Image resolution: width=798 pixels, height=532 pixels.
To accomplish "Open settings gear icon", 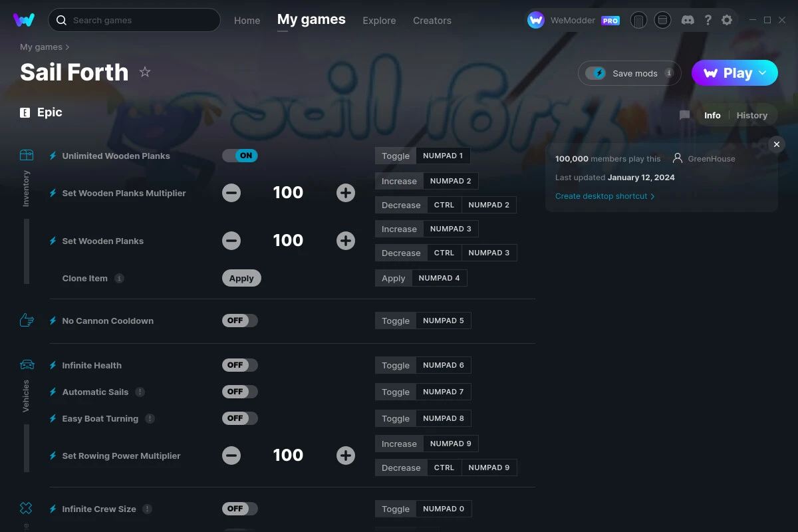I will (727, 20).
